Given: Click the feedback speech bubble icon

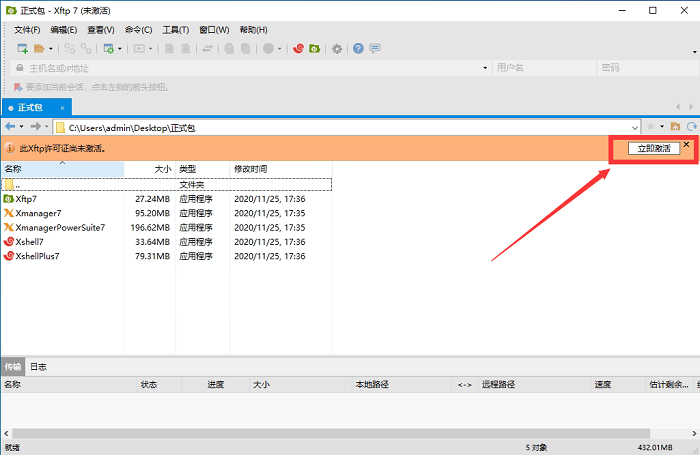Looking at the screenshot, I should click(375, 48).
